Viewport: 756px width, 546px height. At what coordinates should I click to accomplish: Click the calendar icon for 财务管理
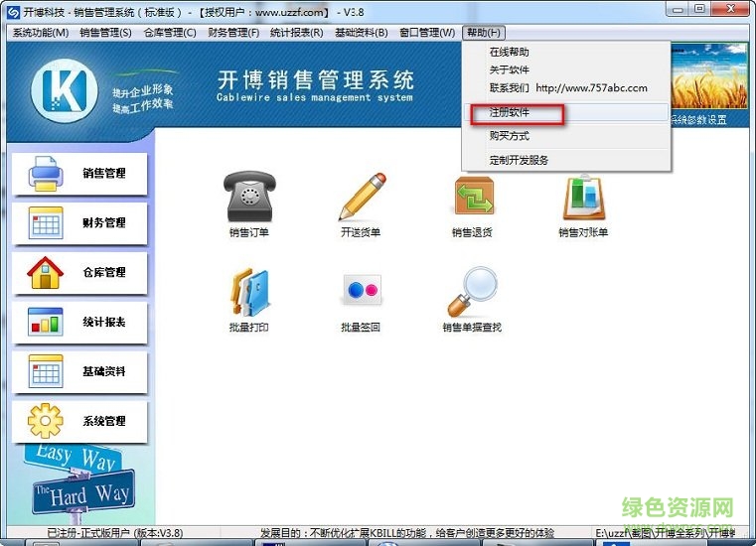pos(46,223)
